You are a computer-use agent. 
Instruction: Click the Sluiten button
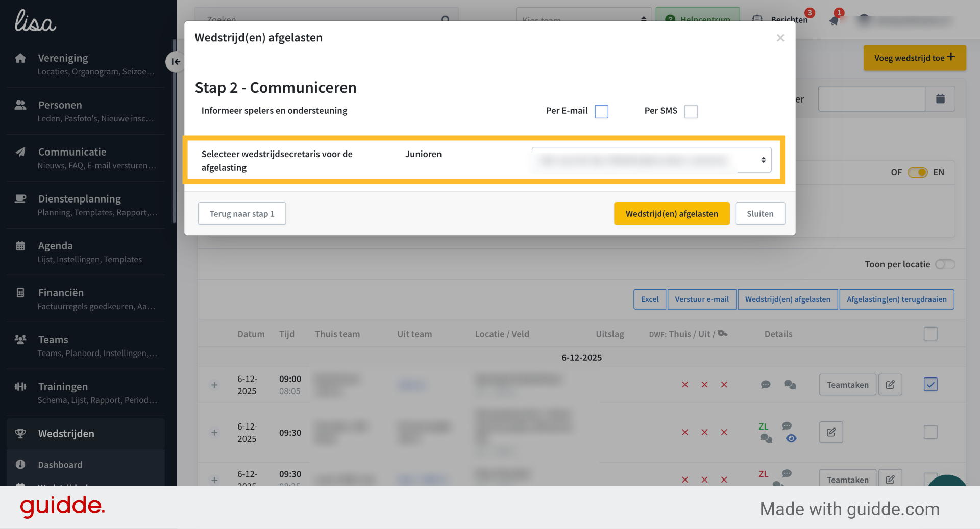760,214
